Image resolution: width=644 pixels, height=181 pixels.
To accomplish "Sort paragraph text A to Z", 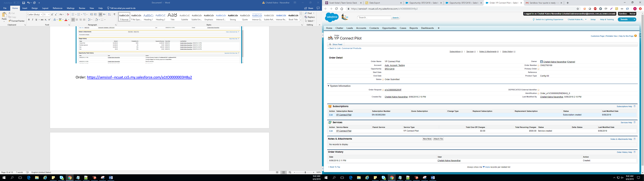I will click(x=109, y=15).
